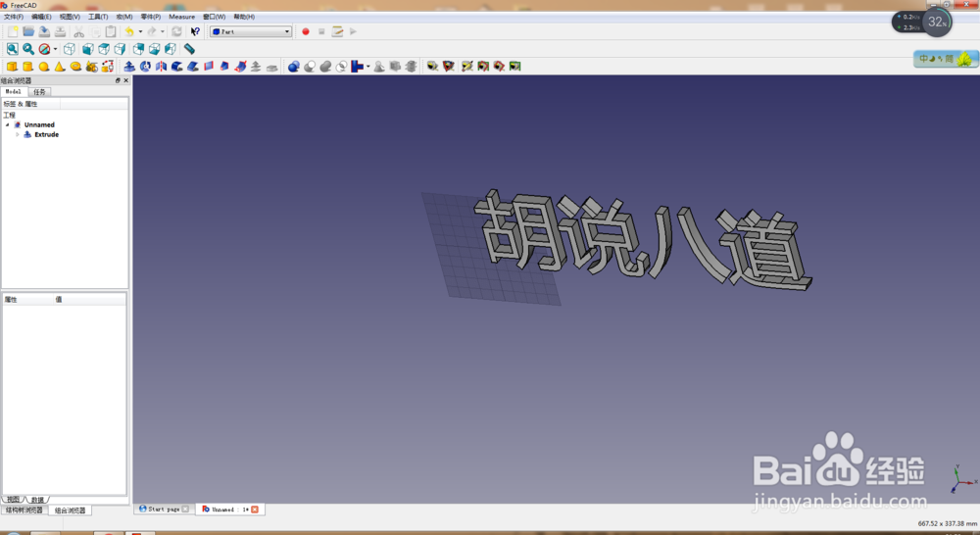Create a Sphere primitive
Screen dimensions: 980x535
pyautogui.click(x=44, y=67)
